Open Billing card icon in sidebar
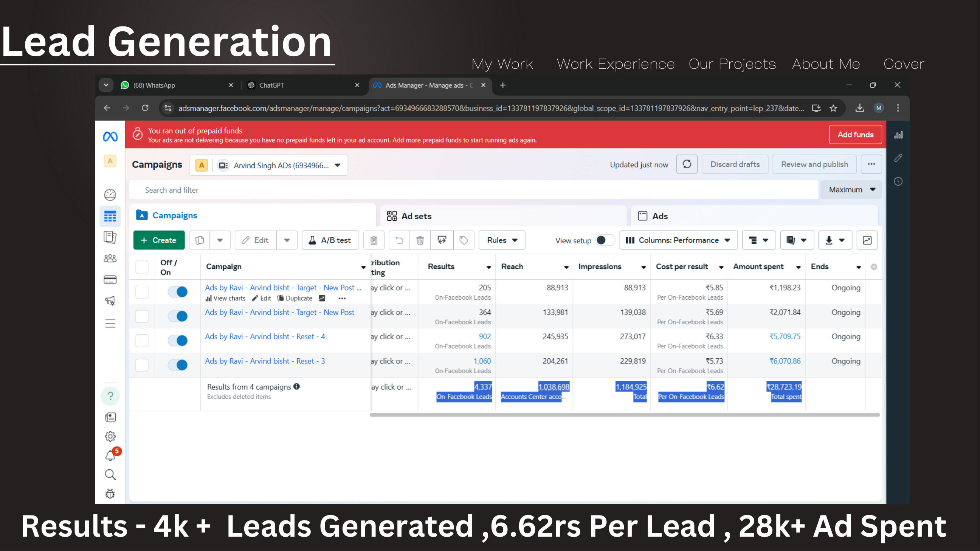The image size is (980, 551). pyautogui.click(x=110, y=280)
